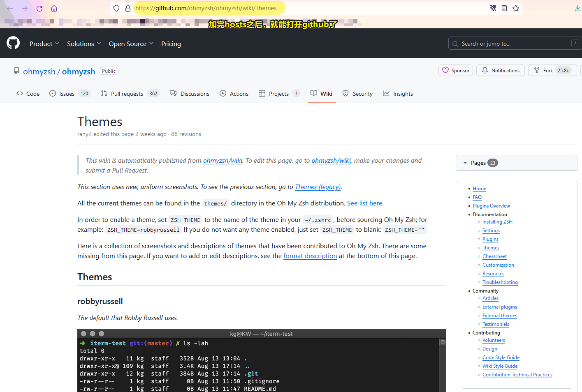Open Customization sidebar link
Image resolution: width=582 pixels, height=392 pixels.
[x=498, y=265]
